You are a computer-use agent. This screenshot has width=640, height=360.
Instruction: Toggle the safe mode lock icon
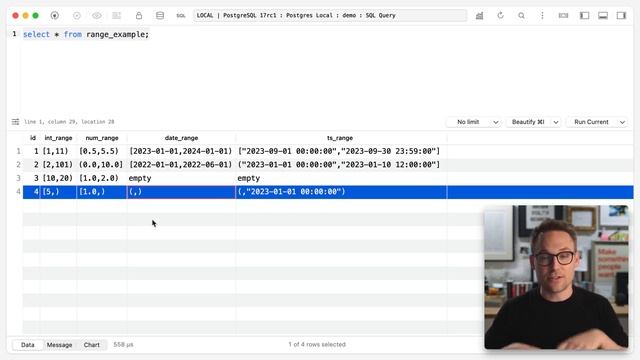tap(139, 16)
